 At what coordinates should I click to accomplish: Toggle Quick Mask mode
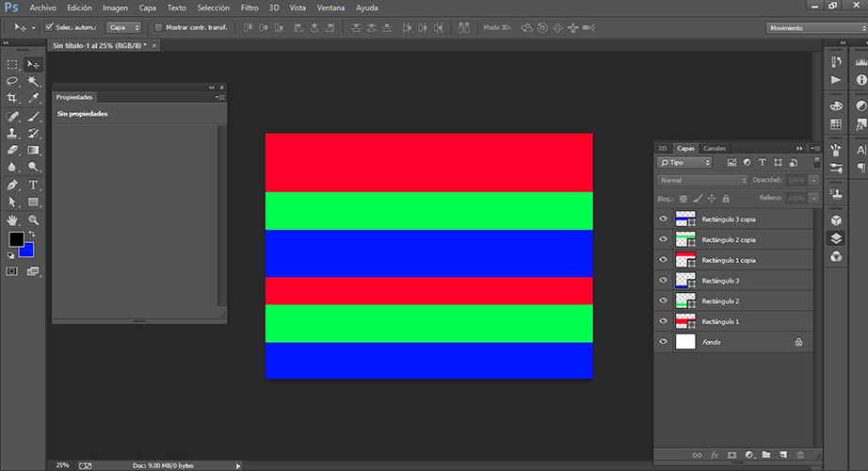[11, 271]
